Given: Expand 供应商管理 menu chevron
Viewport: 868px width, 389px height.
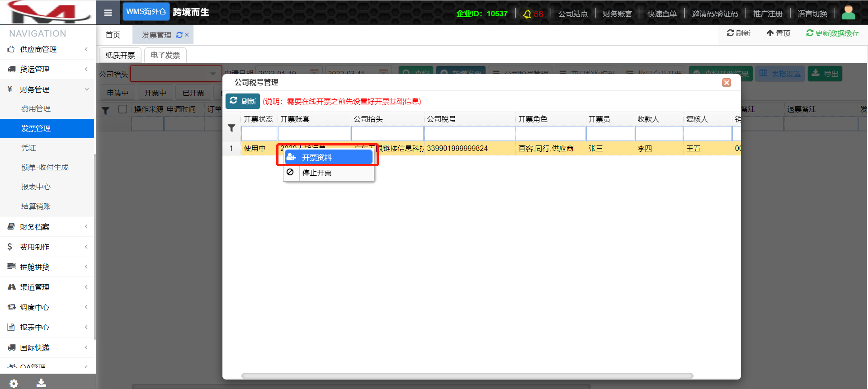Looking at the screenshot, I should click(x=86, y=49).
